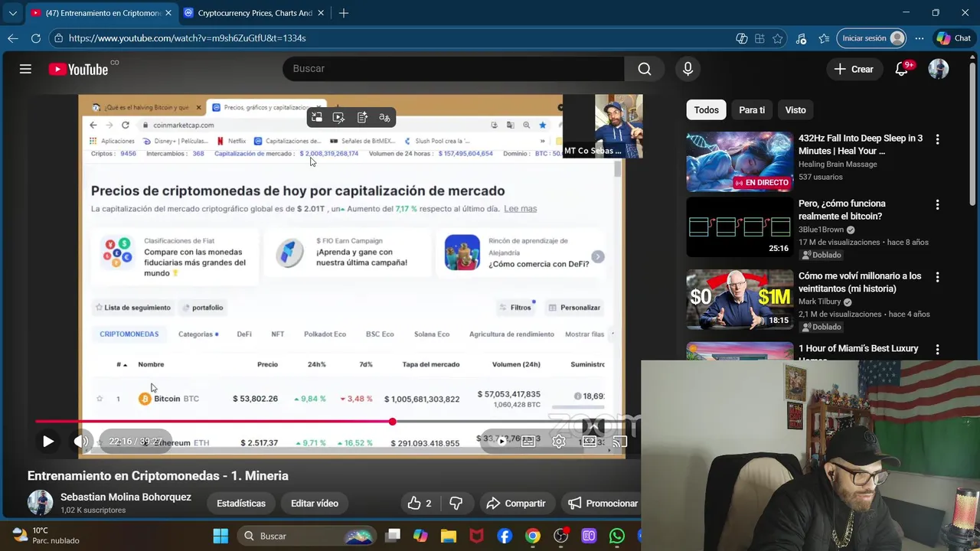The image size is (980, 551).
Task: Open options for the Miami Luxury video
Action: pos(937,350)
